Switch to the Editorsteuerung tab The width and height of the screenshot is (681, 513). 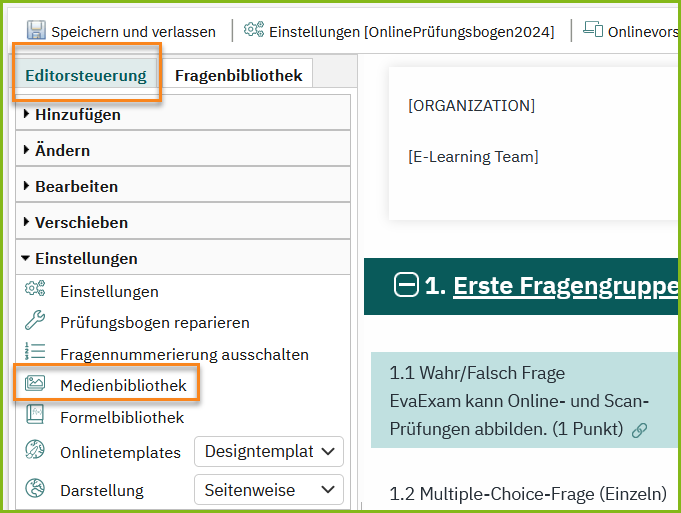tap(86, 76)
